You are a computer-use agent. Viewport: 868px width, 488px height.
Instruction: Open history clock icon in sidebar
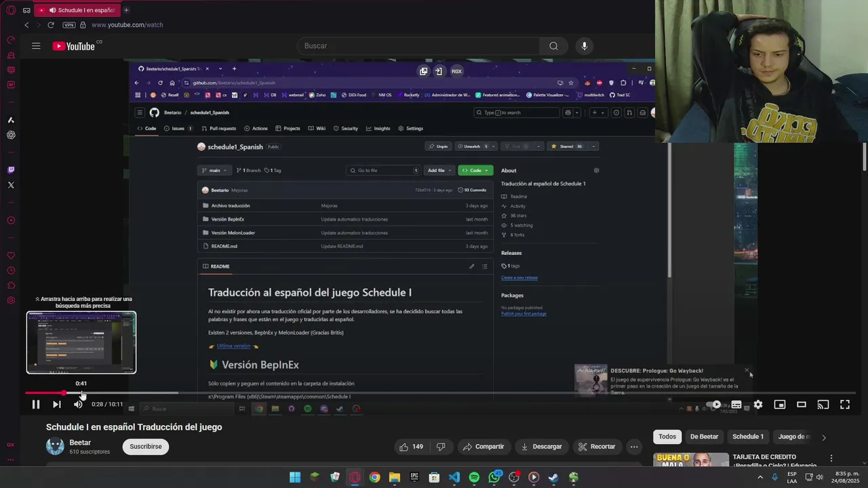coord(11,270)
